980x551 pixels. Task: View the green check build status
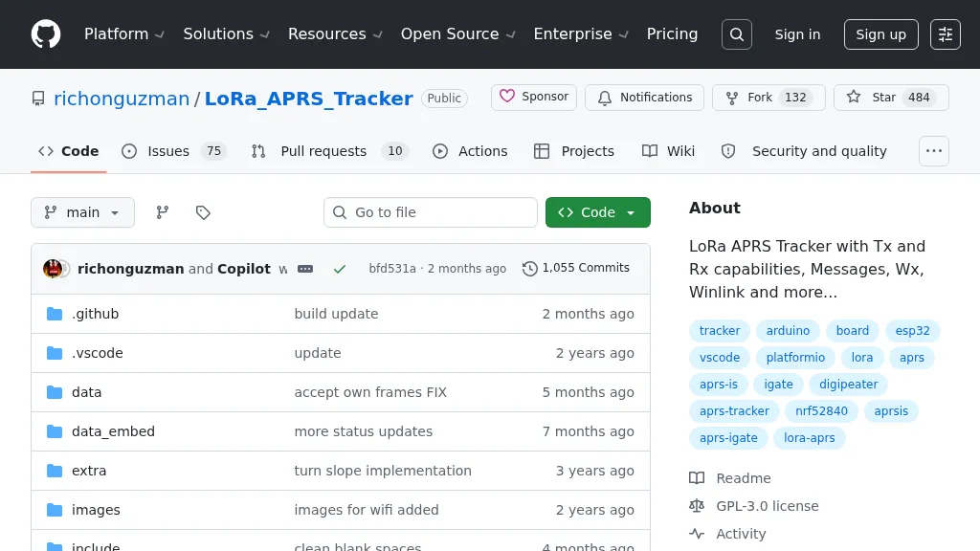pos(340,269)
